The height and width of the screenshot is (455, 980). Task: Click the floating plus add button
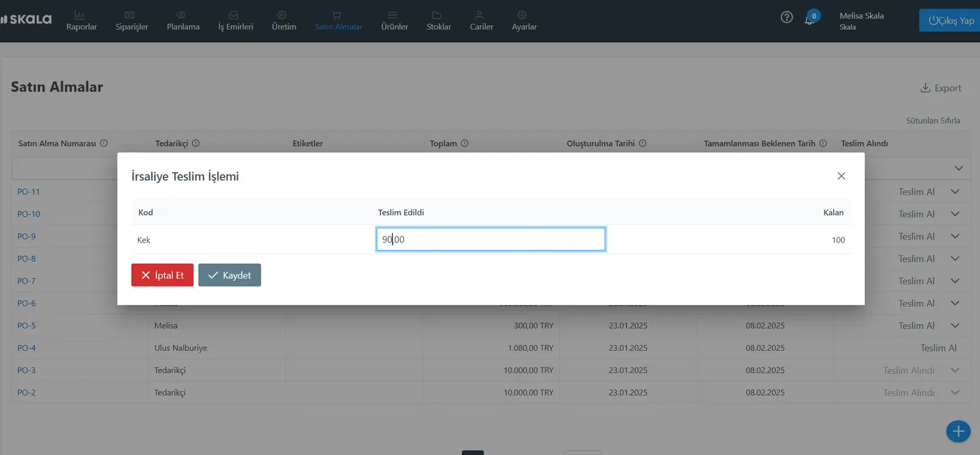[958, 431]
